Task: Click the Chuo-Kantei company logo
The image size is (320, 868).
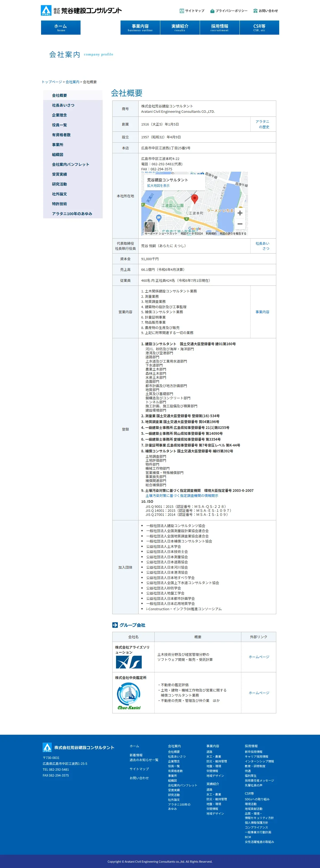Action: point(129,696)
